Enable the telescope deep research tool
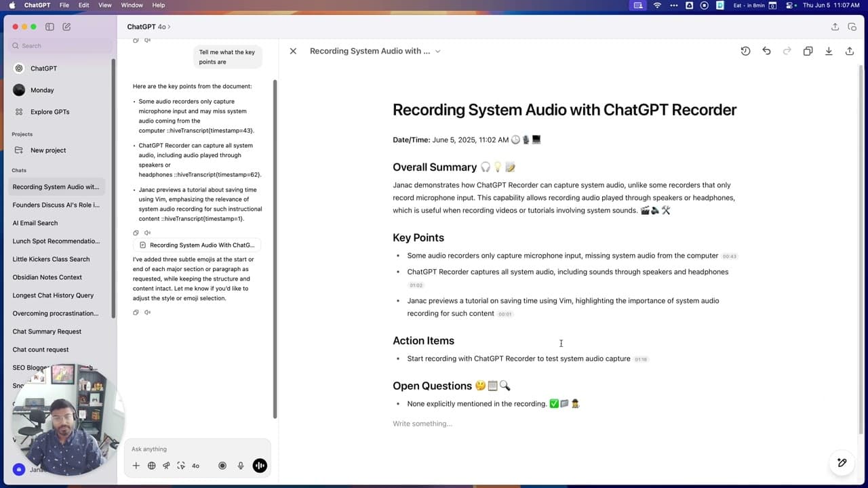This screenshot has height=488, width=868. 166,466
